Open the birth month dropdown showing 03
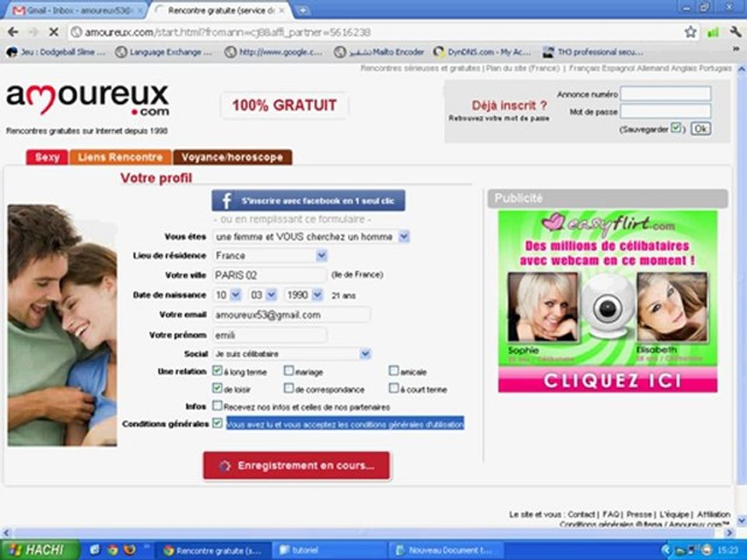 pyautogui.click(x=262, y=295)
